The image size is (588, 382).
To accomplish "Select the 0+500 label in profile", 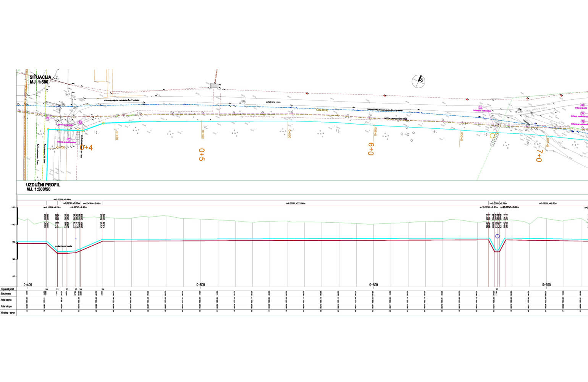I will pos(200,285).
